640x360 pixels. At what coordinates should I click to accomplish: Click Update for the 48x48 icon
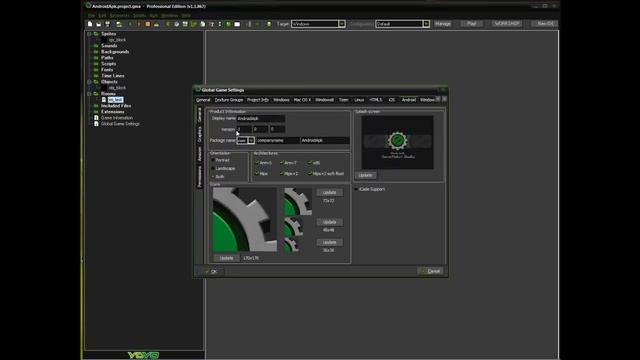pos(329,222)
